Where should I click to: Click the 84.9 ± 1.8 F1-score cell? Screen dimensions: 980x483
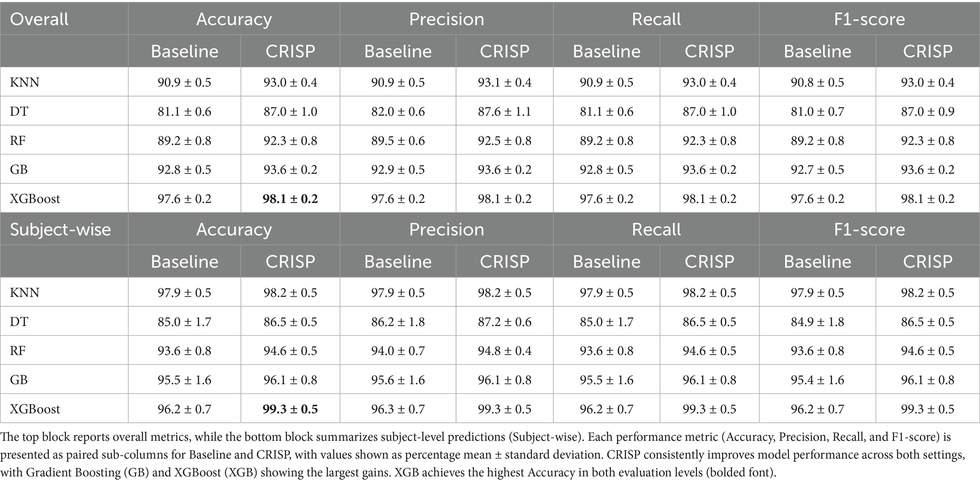pyautogui.click(x=817, y=322)
